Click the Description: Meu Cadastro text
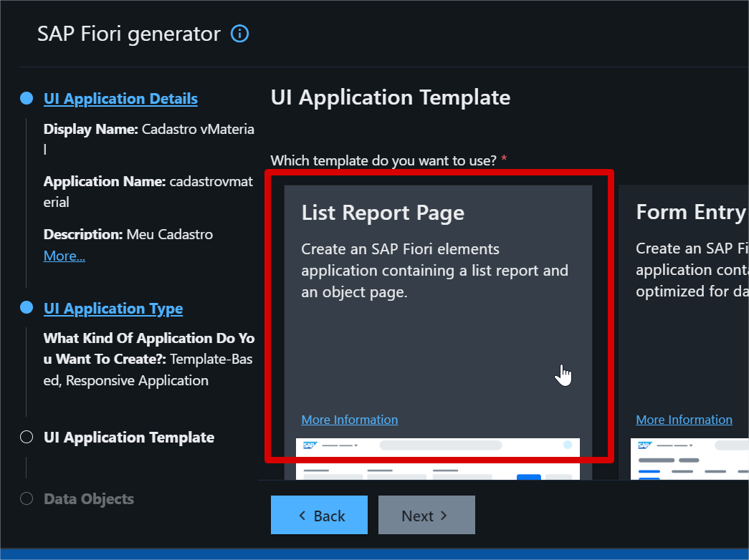 [x=128, y=234]
